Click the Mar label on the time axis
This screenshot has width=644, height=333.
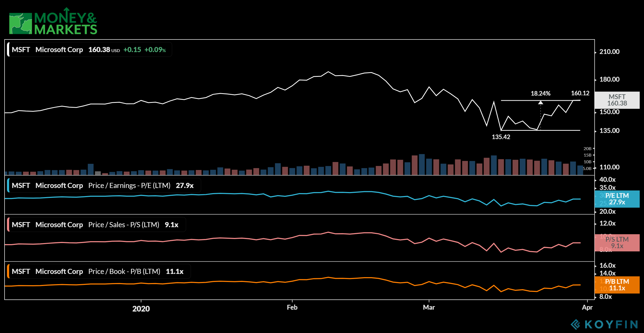[x=429, y=307]
